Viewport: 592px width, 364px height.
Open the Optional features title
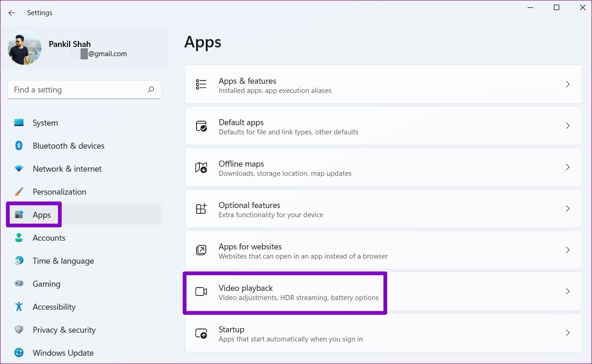(x=250, y=205)
